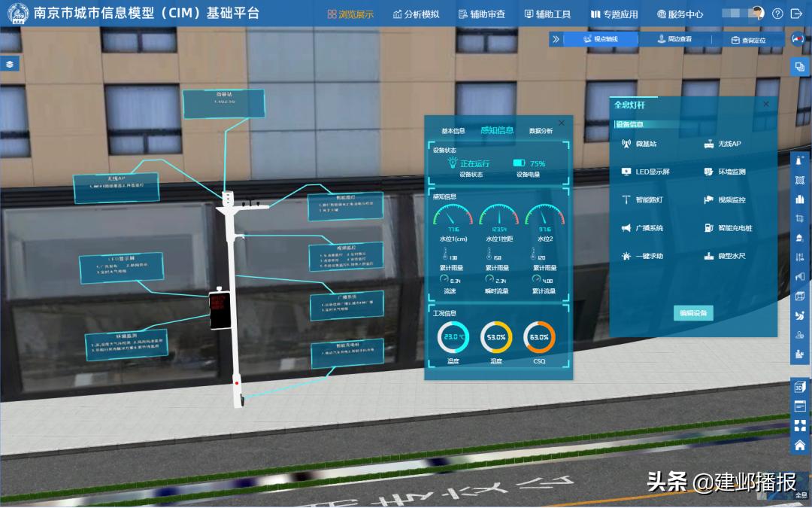Open the 分析模拟 menu

(416, 14)
